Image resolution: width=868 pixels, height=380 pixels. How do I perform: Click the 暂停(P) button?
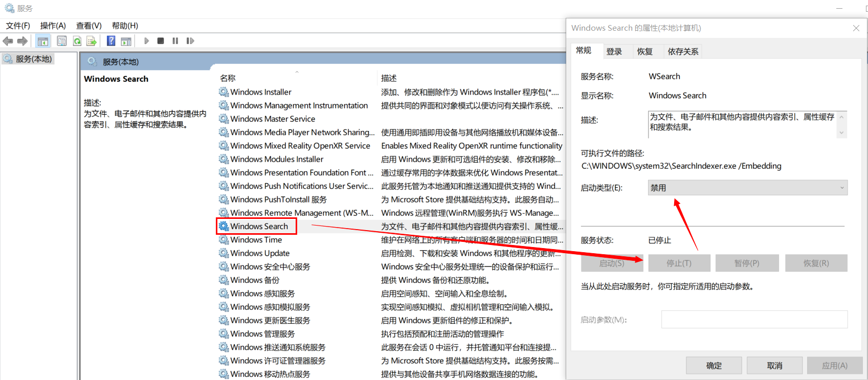point(747,263)
